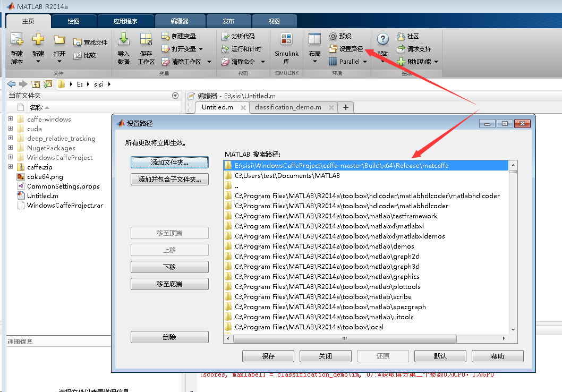
Task: Switch to the View (视图) tab
Action: coord(274,21)
